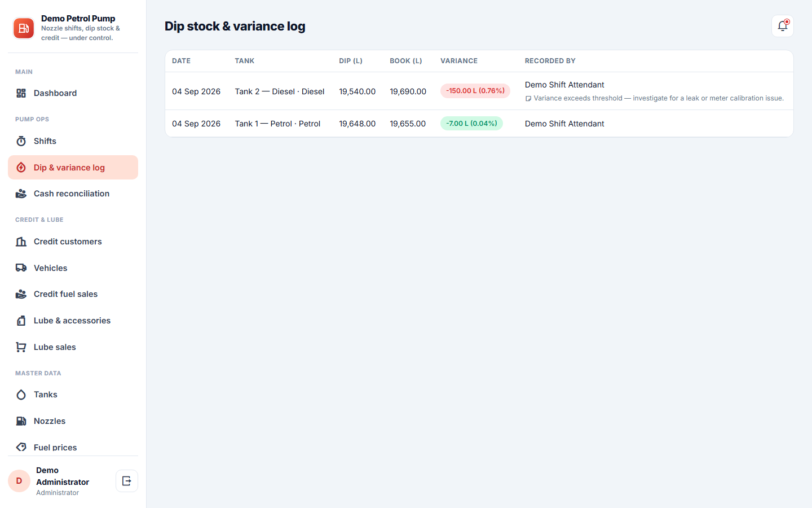Open Tanks master data
This screenshot has height=508, width=812.
coord(73,395)
